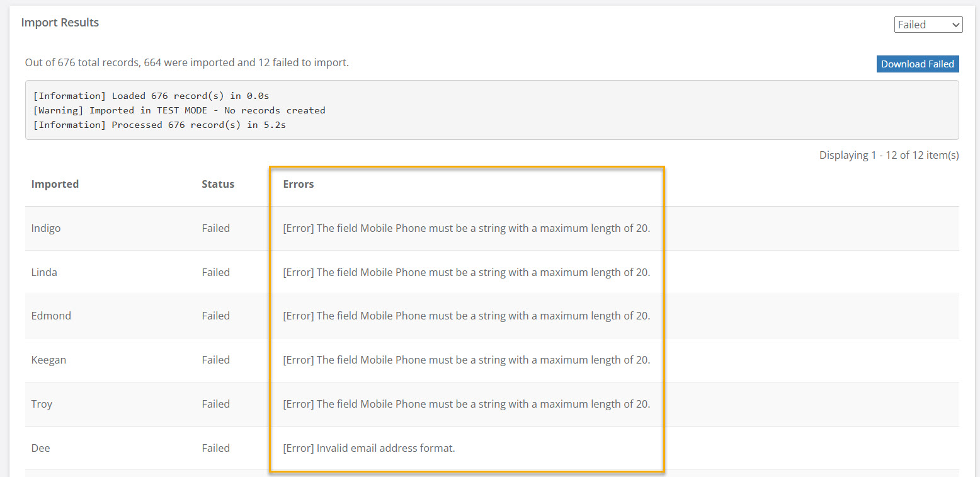
Task: Open the imported record named Edmond
Action: click(x=51, y=316)
